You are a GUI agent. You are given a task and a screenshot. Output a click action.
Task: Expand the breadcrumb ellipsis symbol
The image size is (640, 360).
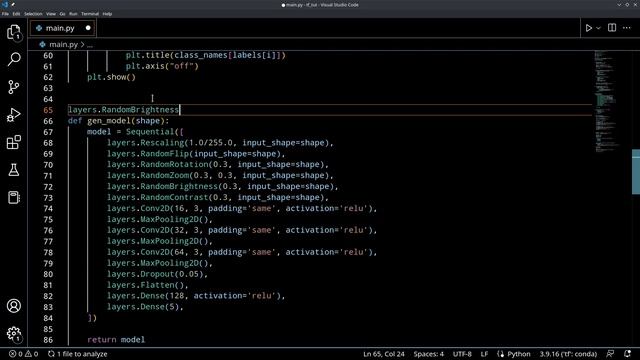(90, 44)
